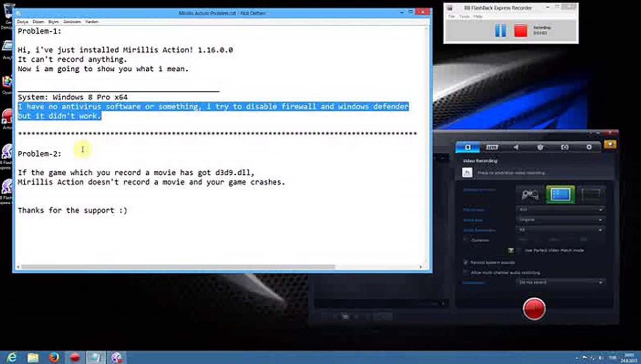The width and height of the screenshot is (641, 364).
Task: Open the BB FlashBack taskbar icon
Action: [x=117, y=358]
